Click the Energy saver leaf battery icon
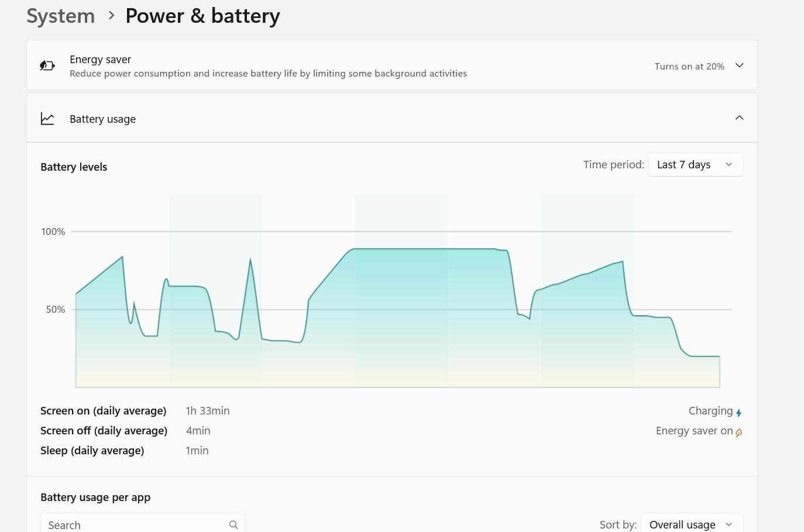The image size is (804, 532). click(47, 65)
